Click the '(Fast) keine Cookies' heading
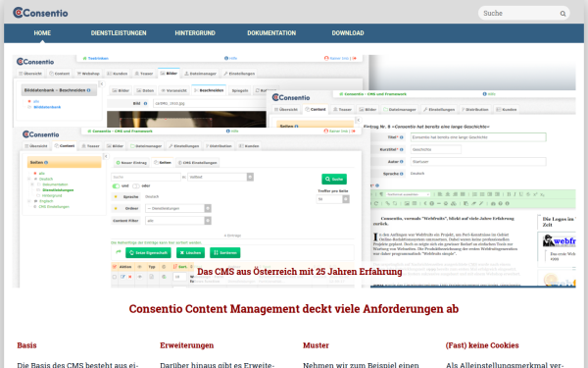The height and width of the screenshot is (368, 588). tap(482, 345)
